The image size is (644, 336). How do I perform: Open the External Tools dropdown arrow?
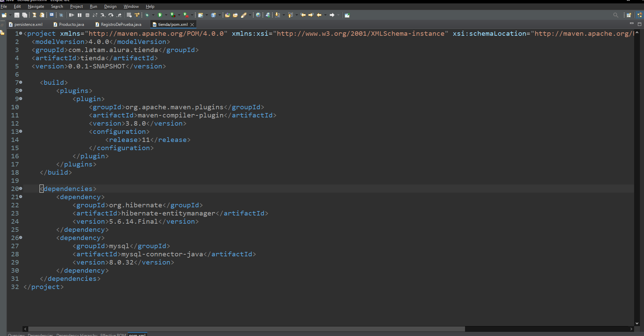tap(192, 15)
